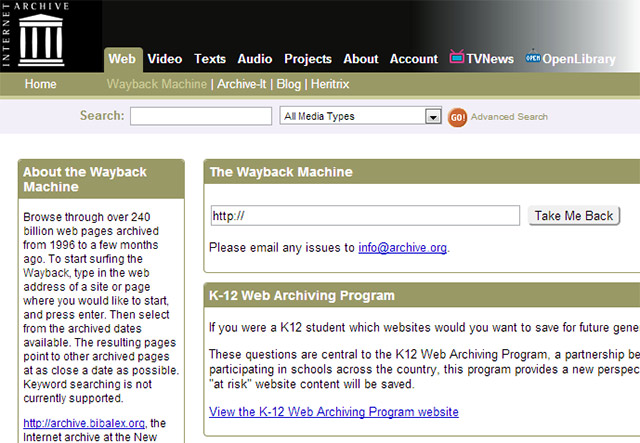Screen dimensions: 640x443
Task: Open the Account tab
Action: [414, 59]
